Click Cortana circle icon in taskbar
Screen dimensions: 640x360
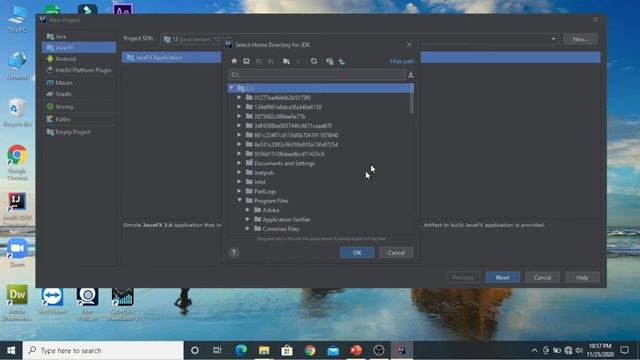[195, 350]
